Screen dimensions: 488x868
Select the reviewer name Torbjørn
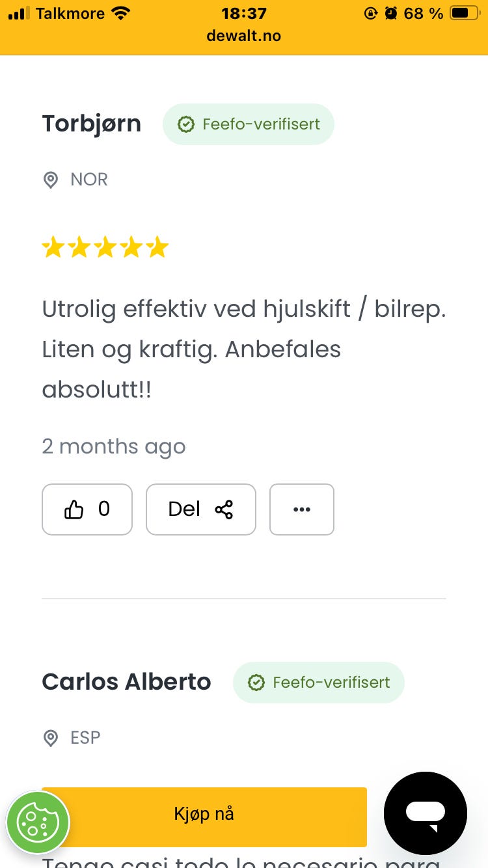91,124
